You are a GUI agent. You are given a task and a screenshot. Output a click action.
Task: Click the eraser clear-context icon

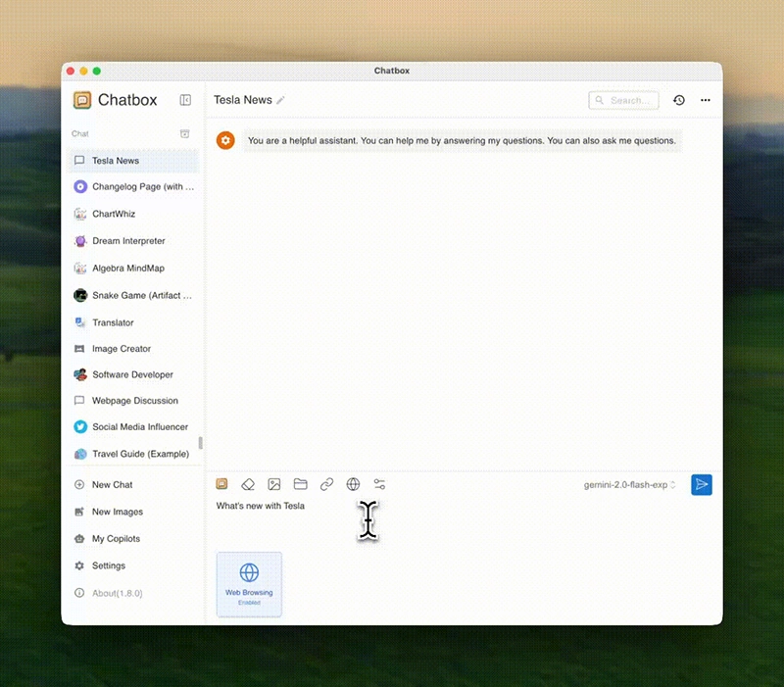[248, 484]
